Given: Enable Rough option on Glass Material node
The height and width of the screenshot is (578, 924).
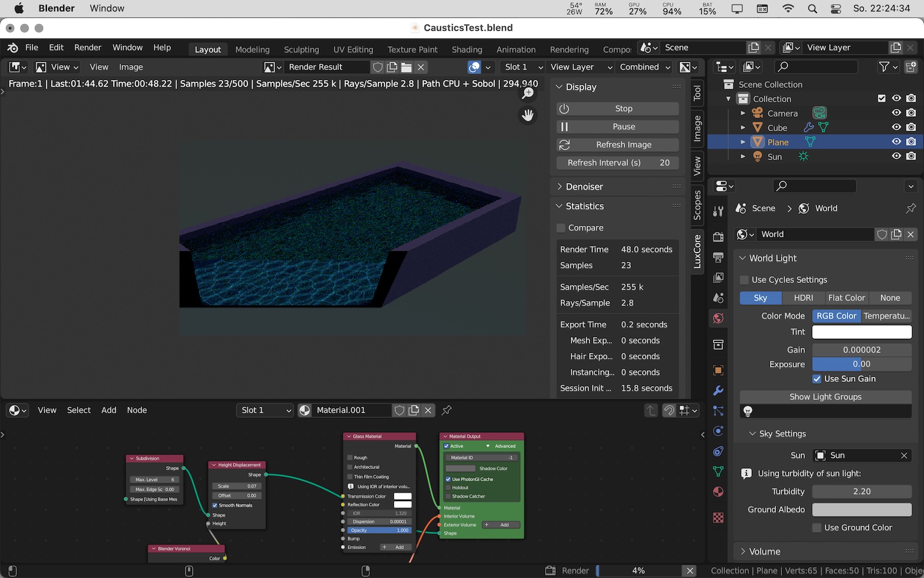Looking at the screenshot, I should [350, 458].
